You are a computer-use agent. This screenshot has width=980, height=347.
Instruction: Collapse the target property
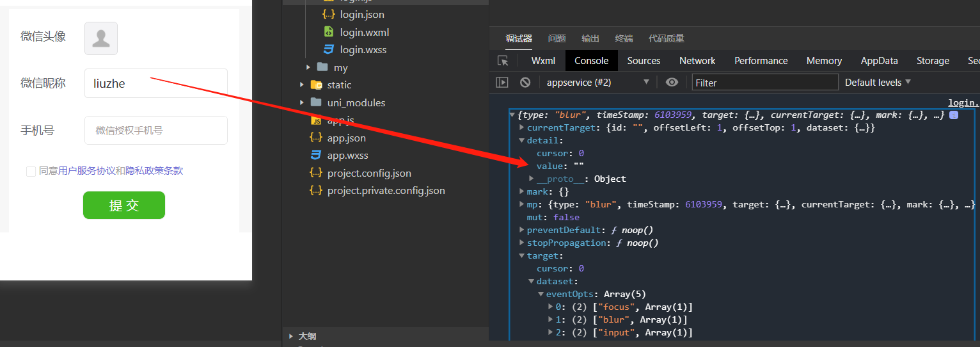[x=521, y=256]
